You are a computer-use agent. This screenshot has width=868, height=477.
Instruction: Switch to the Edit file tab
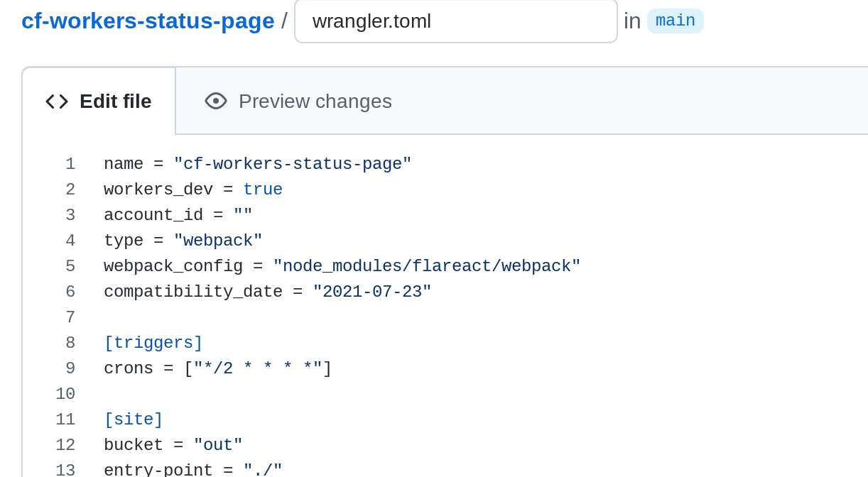point(99,102)
